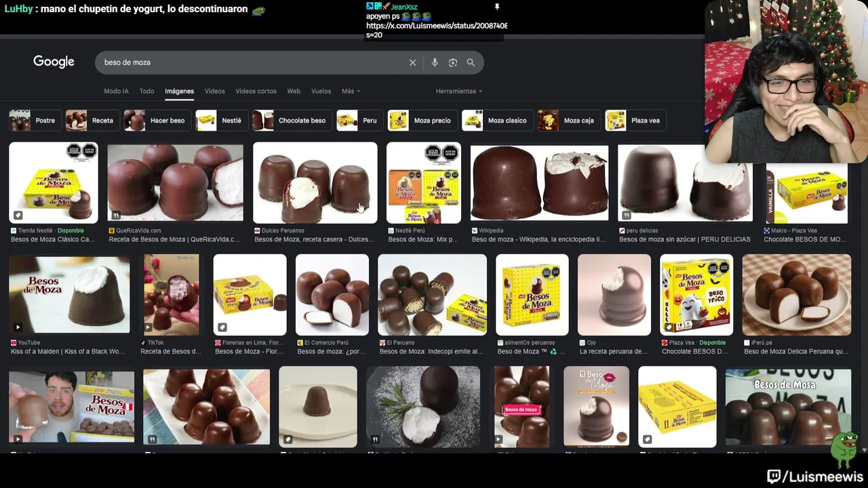Viewport: 868px width, 488px height.
Task: Select the Chocolate beso filter chip
Action: (x=292, y=121)
